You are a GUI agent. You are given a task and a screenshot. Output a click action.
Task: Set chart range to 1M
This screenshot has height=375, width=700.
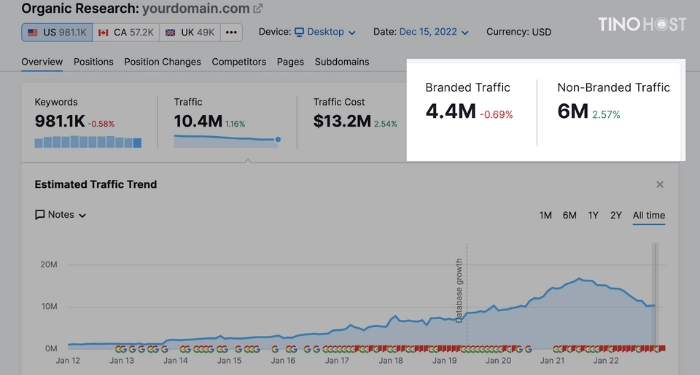tap(545, 215)
